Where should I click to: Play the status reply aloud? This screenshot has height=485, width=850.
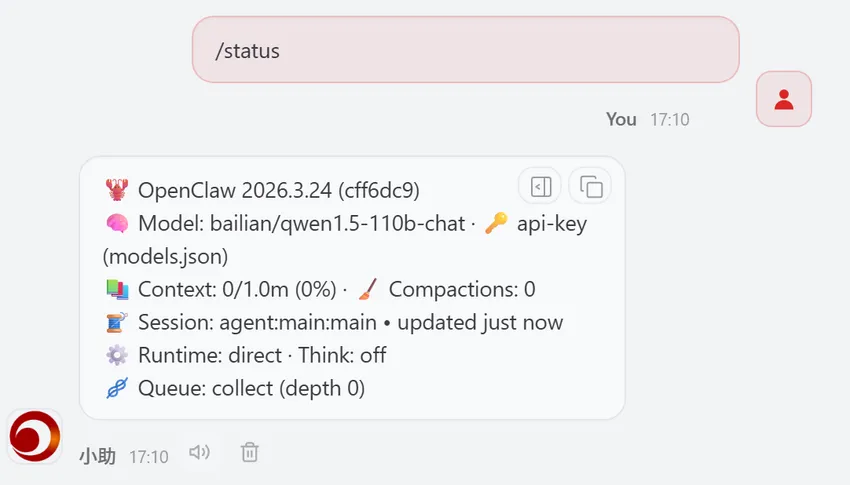pyautogui.click(x=199, y=452)
